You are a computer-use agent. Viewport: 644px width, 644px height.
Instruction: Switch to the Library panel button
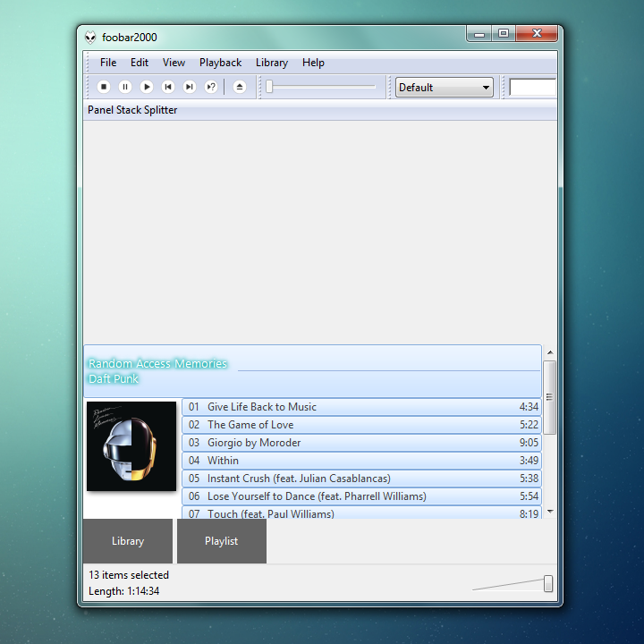pyautogui.click(x=128, y=541)
